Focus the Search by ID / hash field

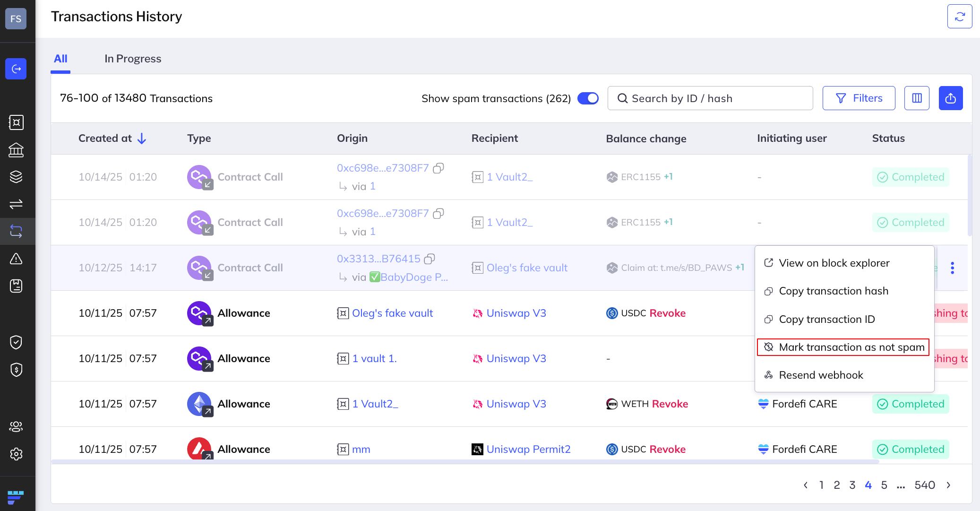pos(710,98)
